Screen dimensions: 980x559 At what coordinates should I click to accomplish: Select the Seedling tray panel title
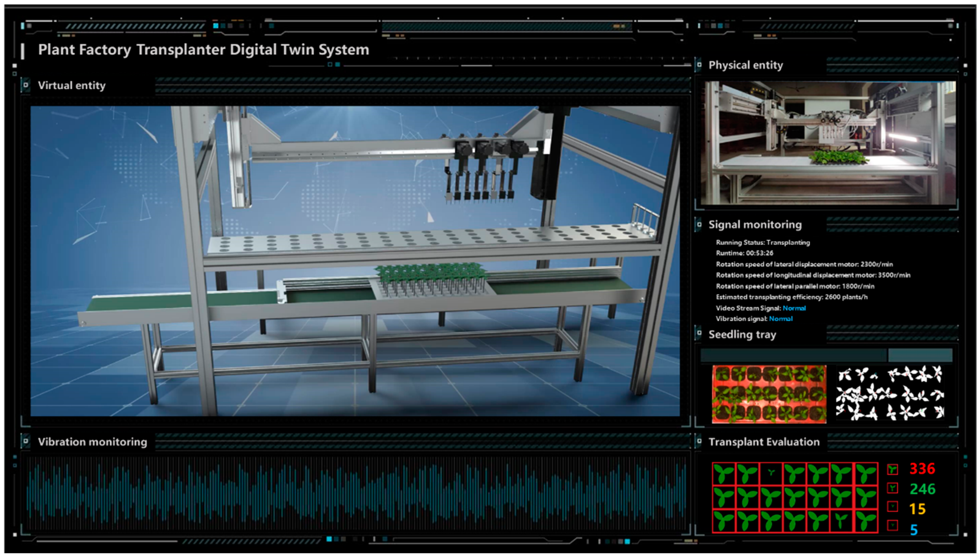pos(742,334)
